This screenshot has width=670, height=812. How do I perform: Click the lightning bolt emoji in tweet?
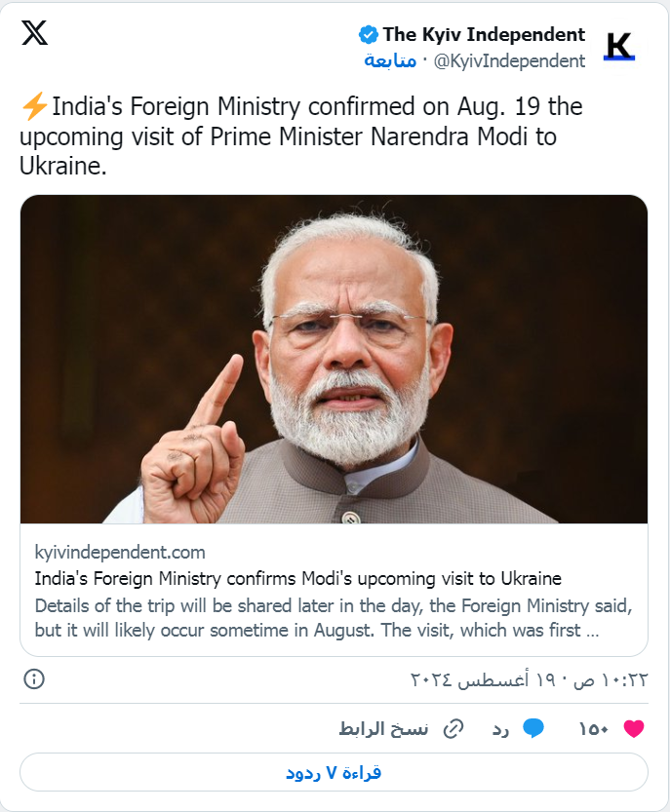coord(33,107)
